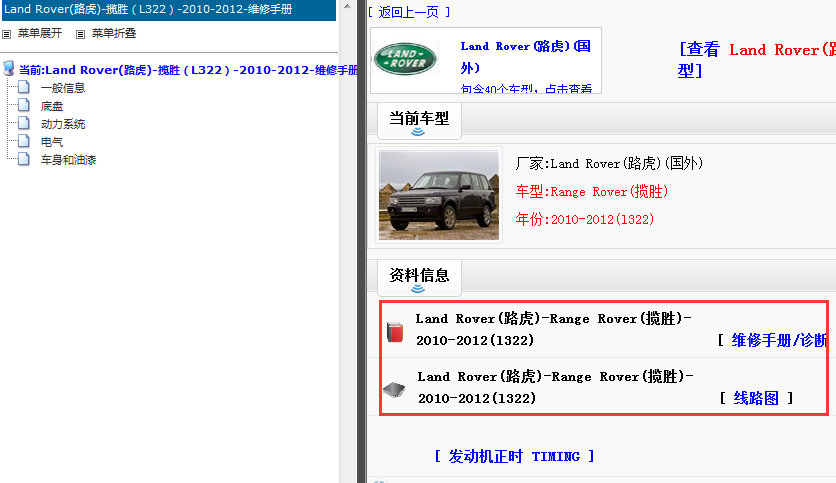The height and width of the screenshot is (483, 836).
Task: Click the gray wiring diagram chip icon
Action: [x=395, y=390]
